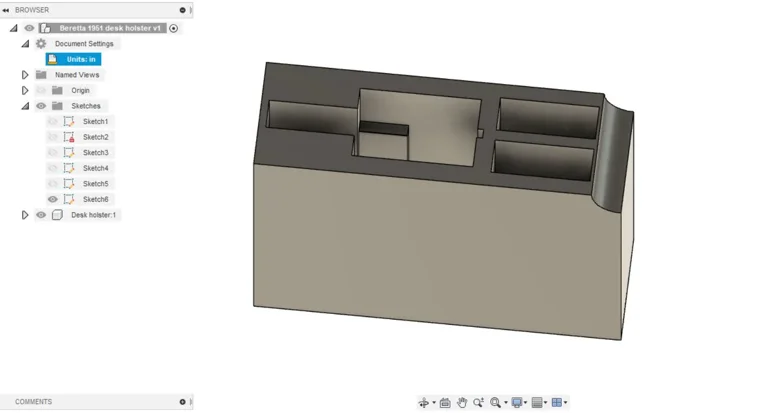This screenshot has width=768, height=413.
Task: Select the Units: in item
Action: pyautogui.click(x=80, y=59)
